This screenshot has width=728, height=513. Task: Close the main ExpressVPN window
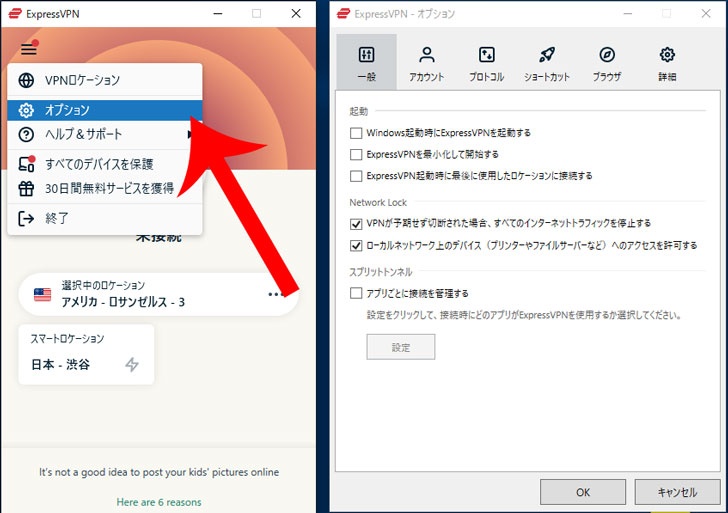click(296, 14)
